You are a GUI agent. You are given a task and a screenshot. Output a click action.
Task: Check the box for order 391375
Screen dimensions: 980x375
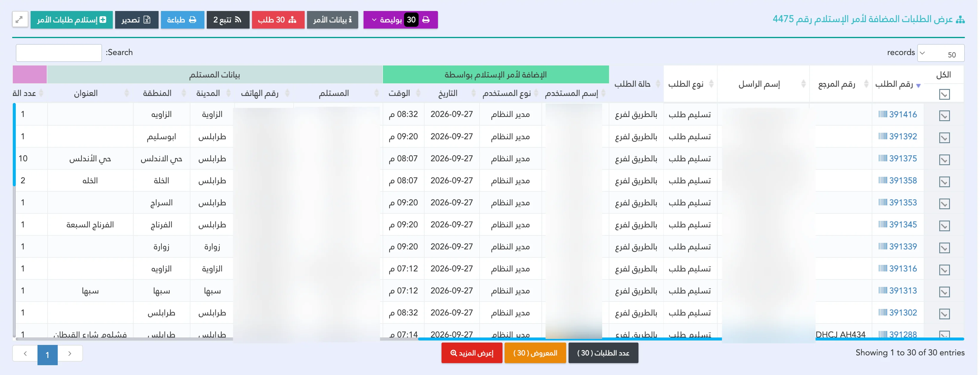point(944,160)
